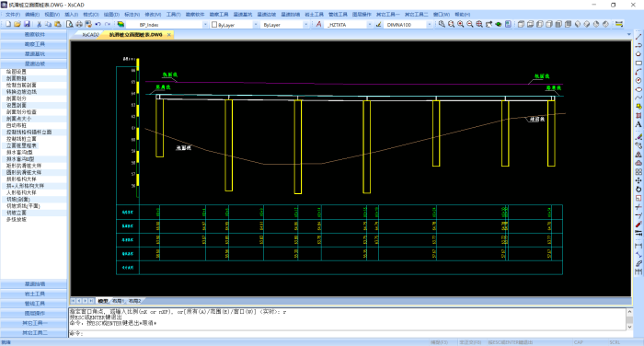Screen dimensions: 644x346
Task: Click the Open folder icon in toolbar
Action: click(17, 24)
